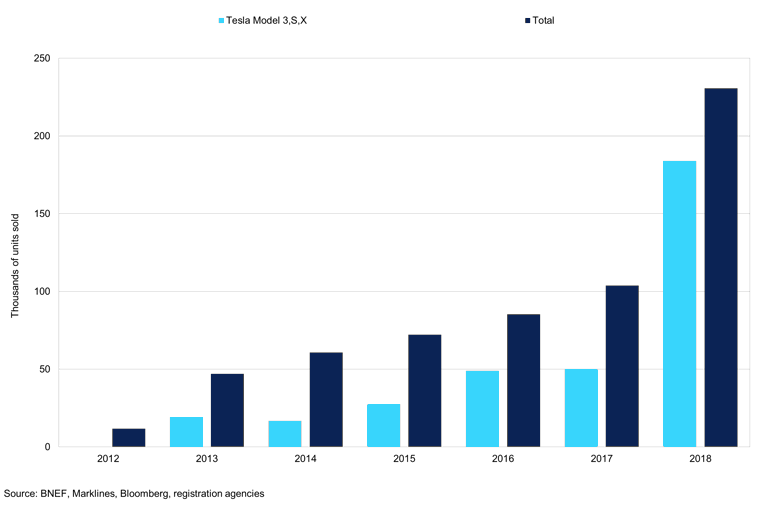Click the 200 y-axis value

click(x=42, y=136)
